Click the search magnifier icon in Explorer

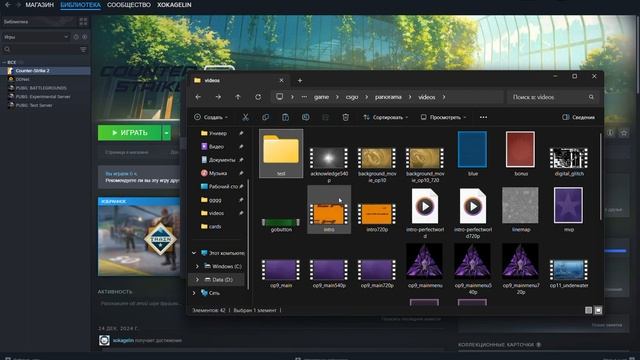[591, 97]
